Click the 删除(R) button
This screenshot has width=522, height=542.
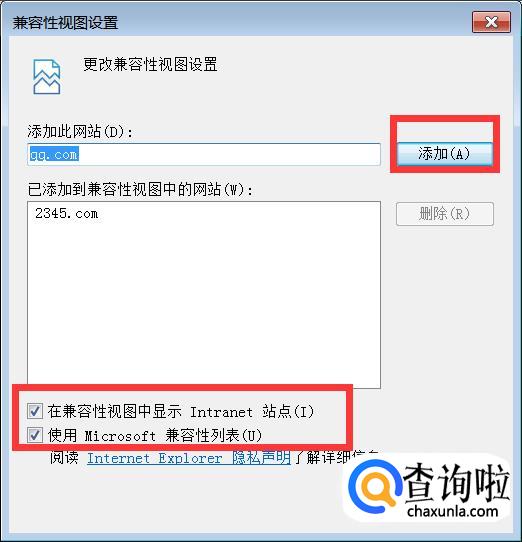[x=445, y=214]
